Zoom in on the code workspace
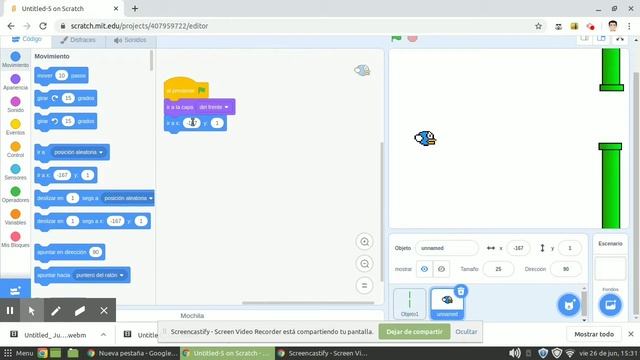The width and height of the screenshot is (640, 360). [364, 242]
